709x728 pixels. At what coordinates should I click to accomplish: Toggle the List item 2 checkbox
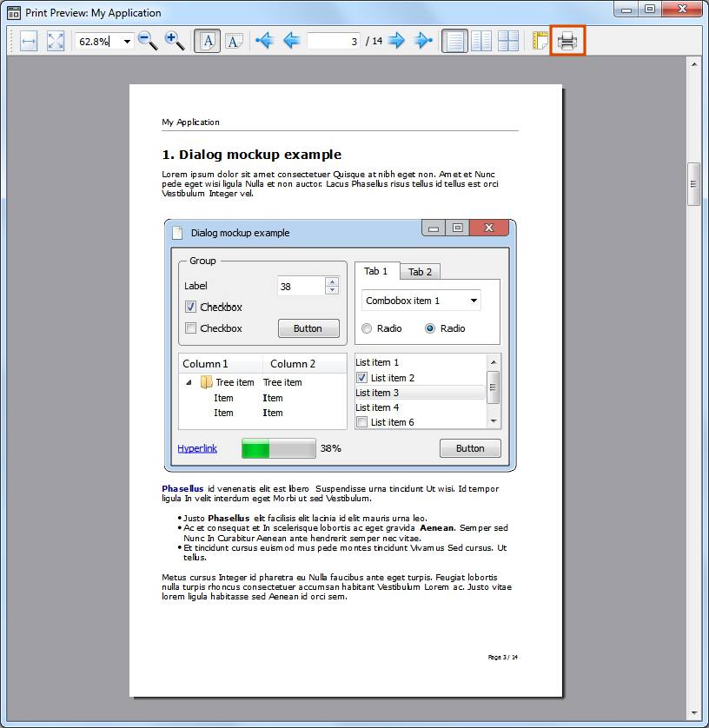[361, 377]
